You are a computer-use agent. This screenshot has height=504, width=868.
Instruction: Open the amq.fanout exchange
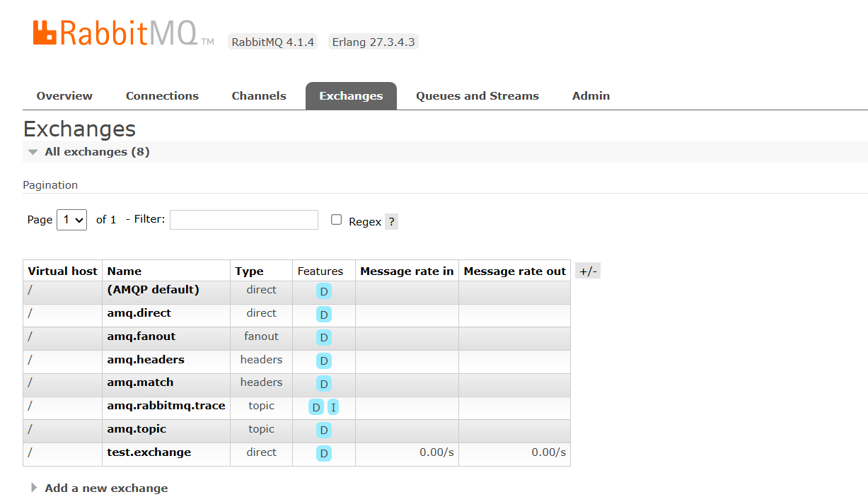point(141,336)
